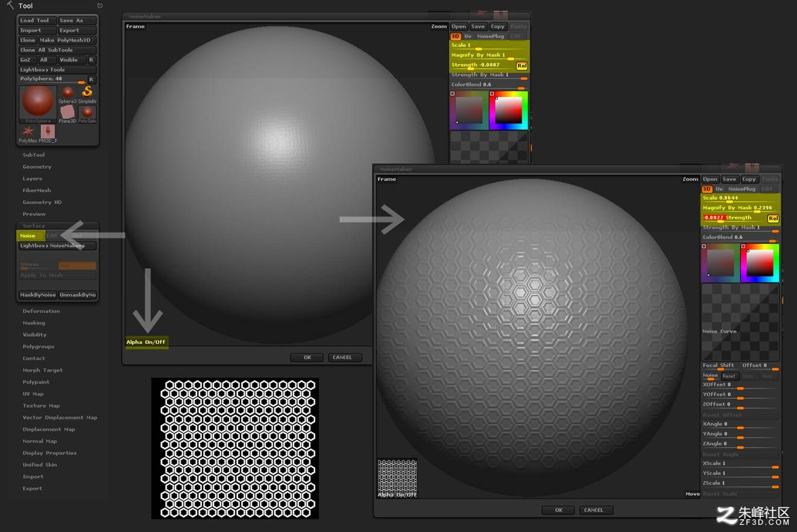Choose the PM3D_F tool thumbnail
The height and width of the screenshot is (532, 797).
pyautogui.click(x=48, y=134)
